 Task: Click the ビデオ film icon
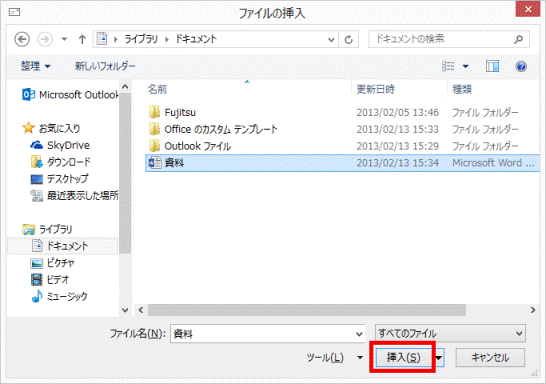click(37, 280)
